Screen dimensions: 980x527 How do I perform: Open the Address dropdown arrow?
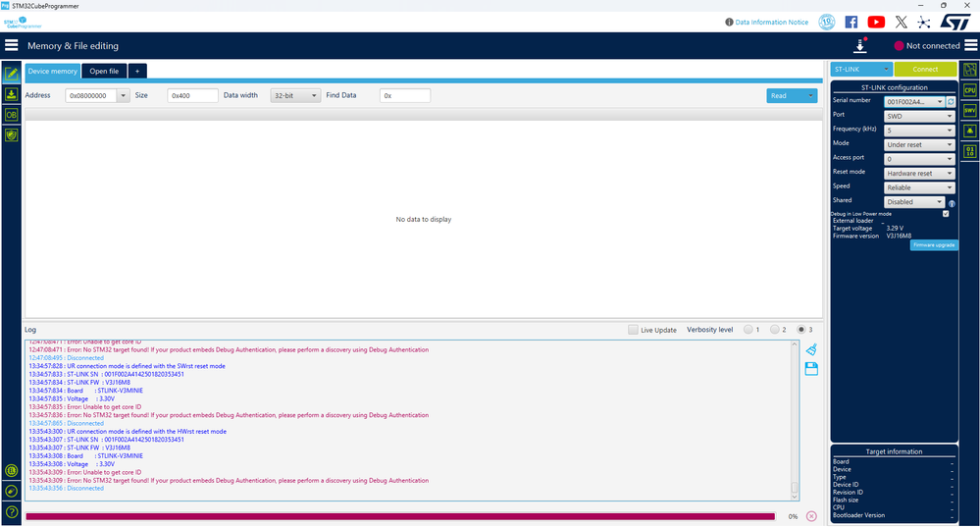click(x=123, y=95)
